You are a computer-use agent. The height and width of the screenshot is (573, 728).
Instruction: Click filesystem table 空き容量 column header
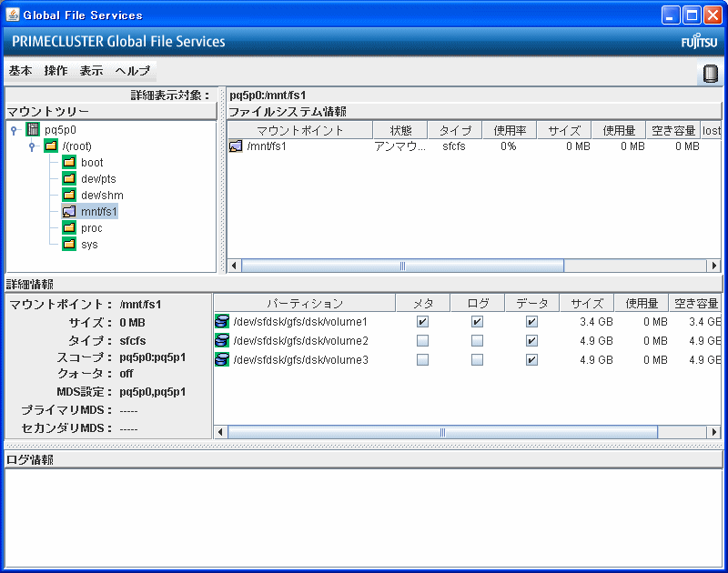[x=673, y=130]
